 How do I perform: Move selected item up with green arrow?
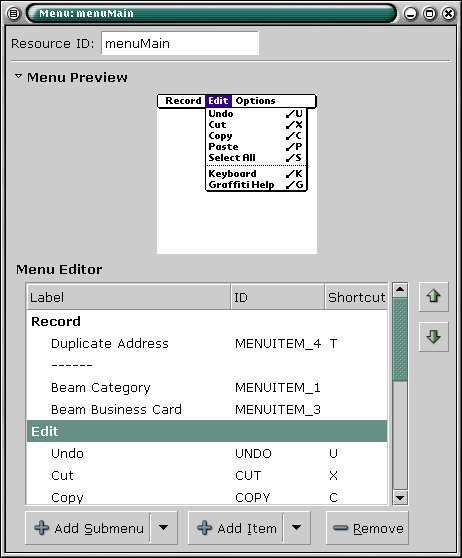pos(434,297)
